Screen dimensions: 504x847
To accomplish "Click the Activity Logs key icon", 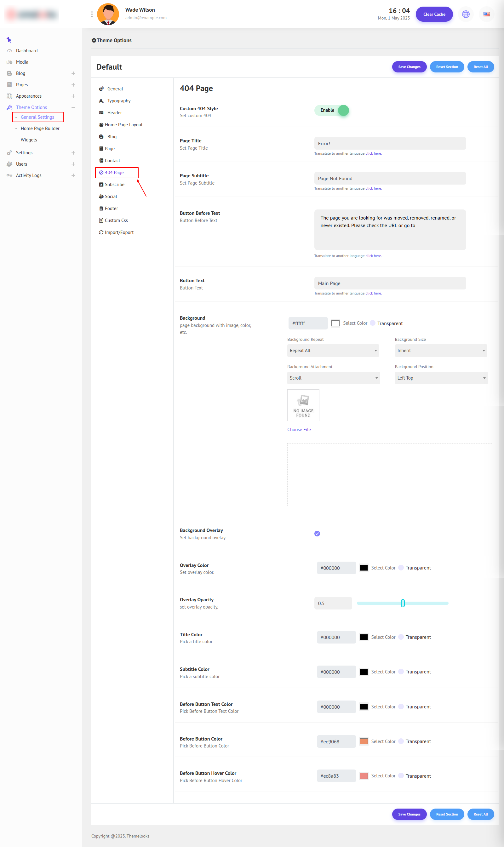I will tap(9, 175).
